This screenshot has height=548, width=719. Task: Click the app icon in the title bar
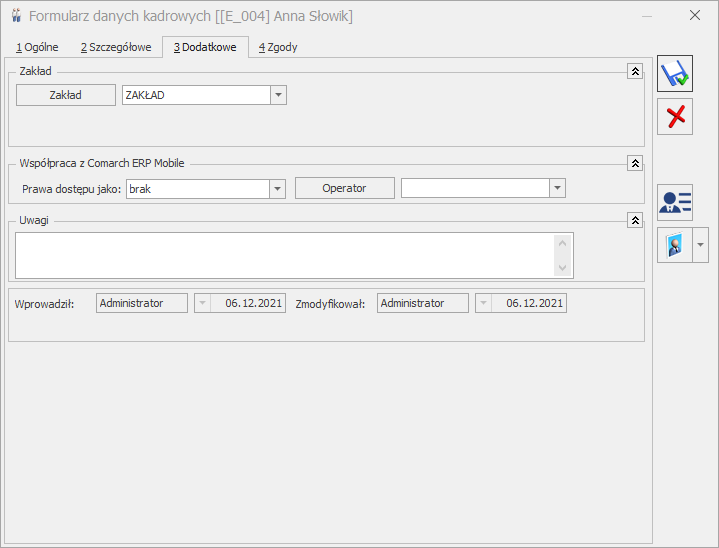17,16
